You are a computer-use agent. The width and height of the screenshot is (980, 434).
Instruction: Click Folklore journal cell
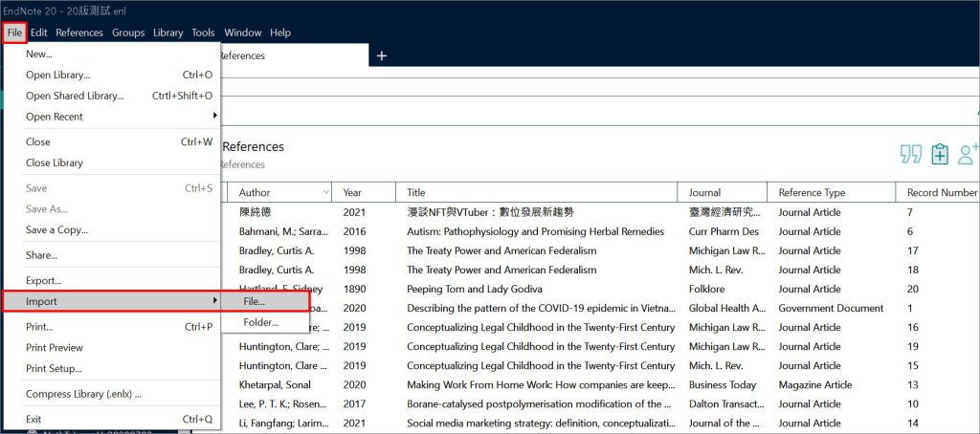(706, 289)
